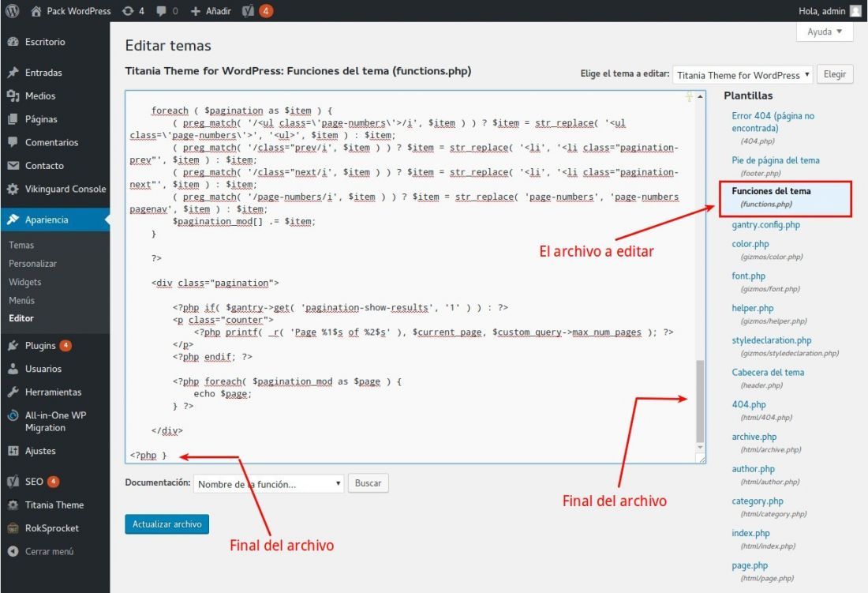Click the editor scroll down arrow
Viewport: 868px width, 593px height.
point(700,447)
